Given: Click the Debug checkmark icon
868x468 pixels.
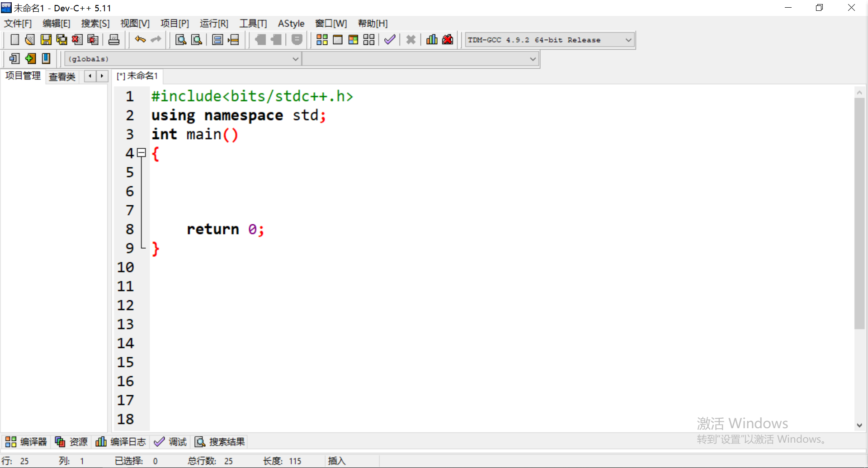Looking at the screenshot, I should tap(390, 40).
